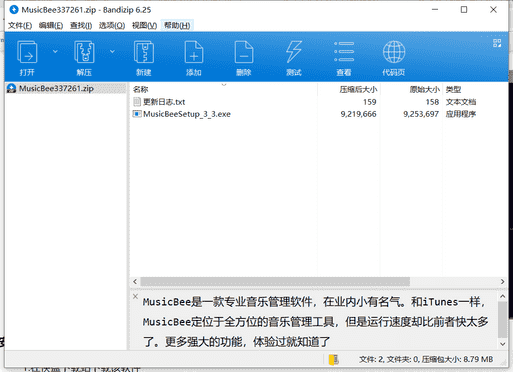
Task: Click the Extract (解压) toolbar icon
Action: (x=84, y=52)
